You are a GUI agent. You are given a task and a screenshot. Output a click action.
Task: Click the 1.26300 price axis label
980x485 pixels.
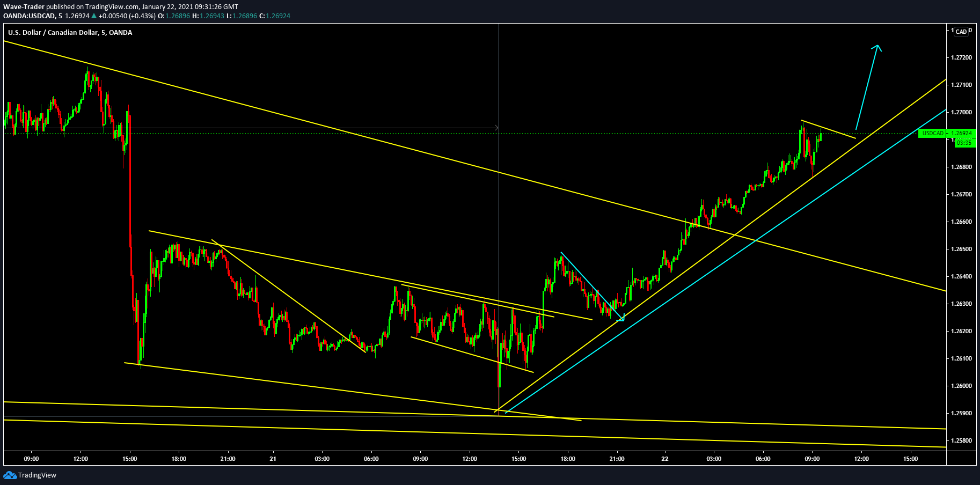tap(961, 304)
